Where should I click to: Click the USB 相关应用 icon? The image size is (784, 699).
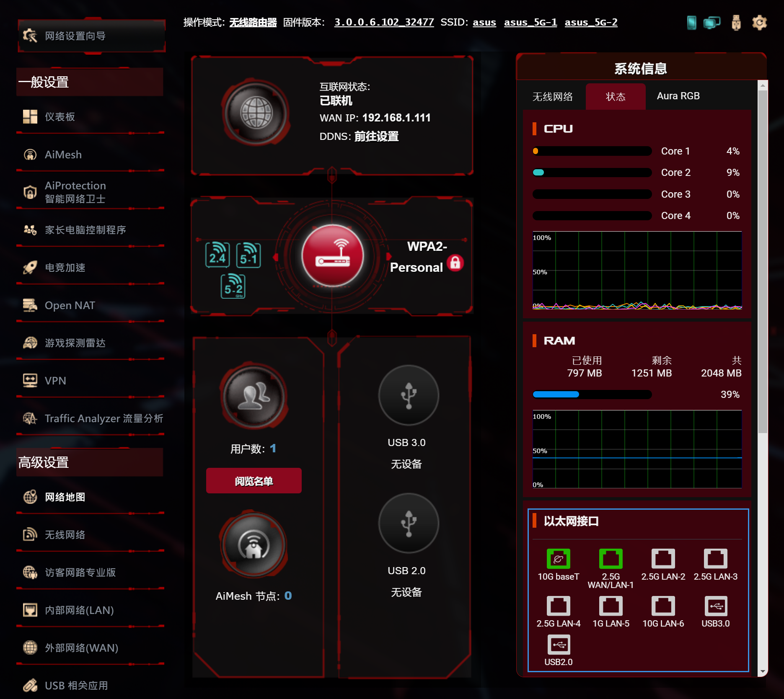(x=30, y=686)
